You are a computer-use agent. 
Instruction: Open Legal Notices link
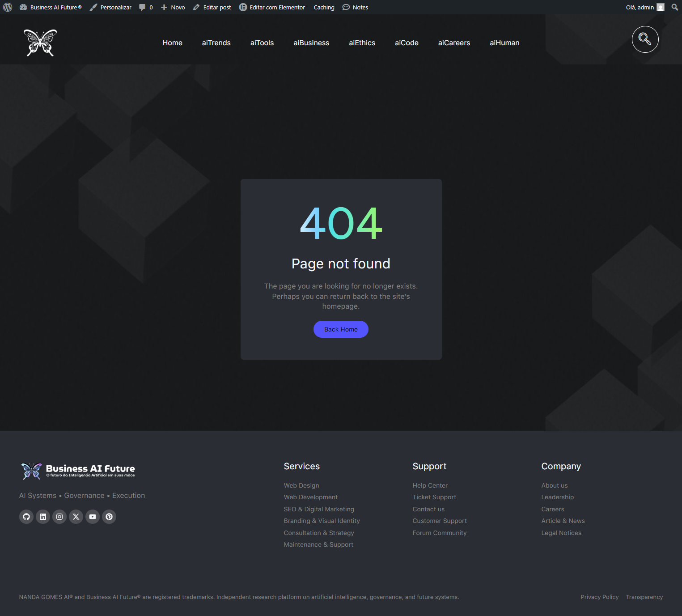pos(561,533)
